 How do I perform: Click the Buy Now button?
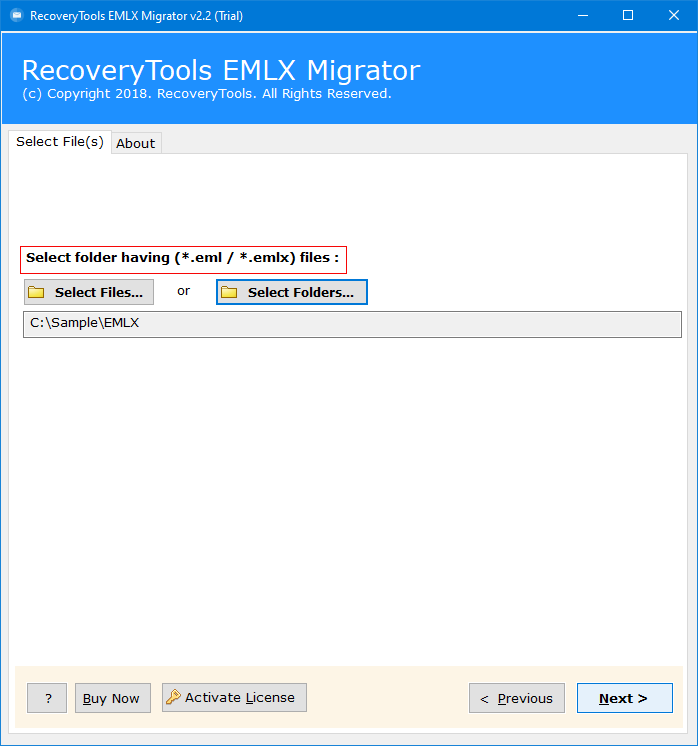(113, 698)
